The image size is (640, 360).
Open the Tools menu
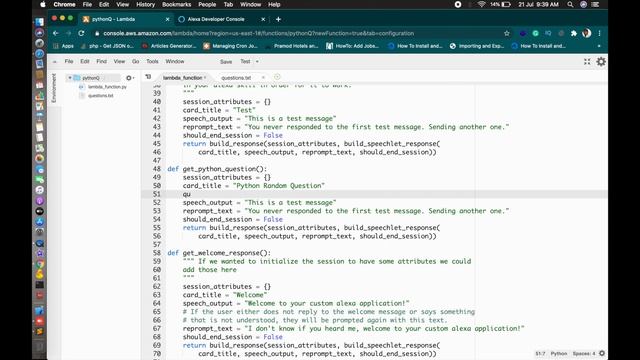[x=152, y=61]
